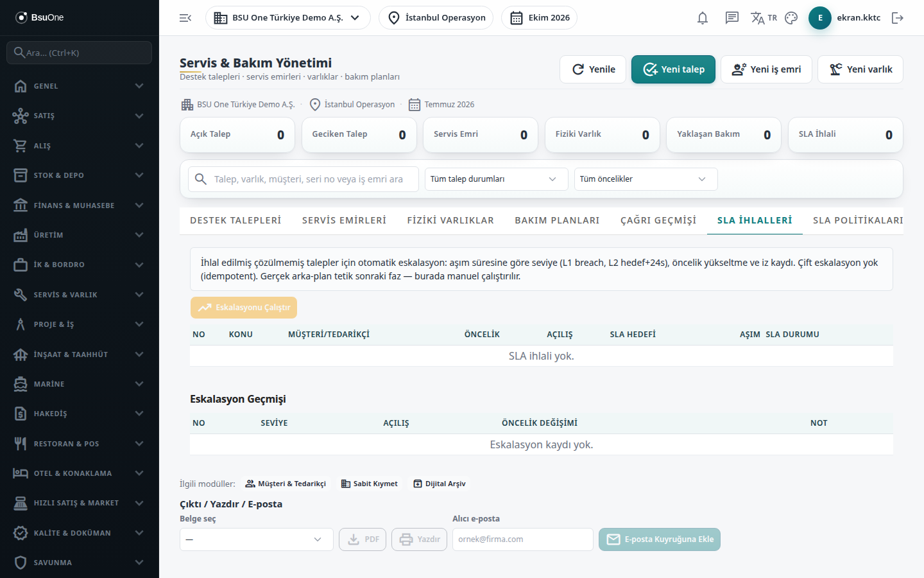
Task: Open the theme palette icon
Action: (791, 18)
